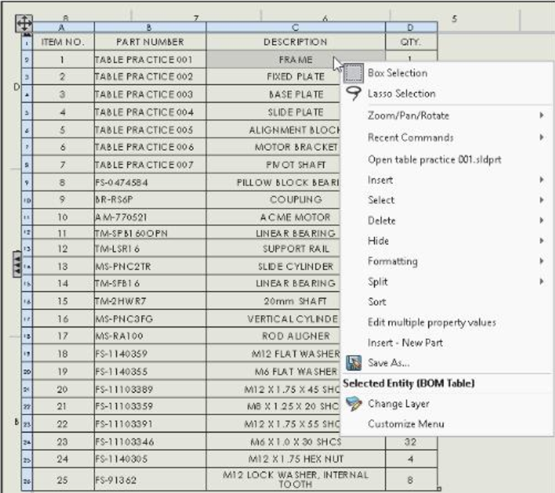The image size is (555, 493).
Task: Select the TABLE PRACTICE 001 cell
Action: click(x=150, y=59)
